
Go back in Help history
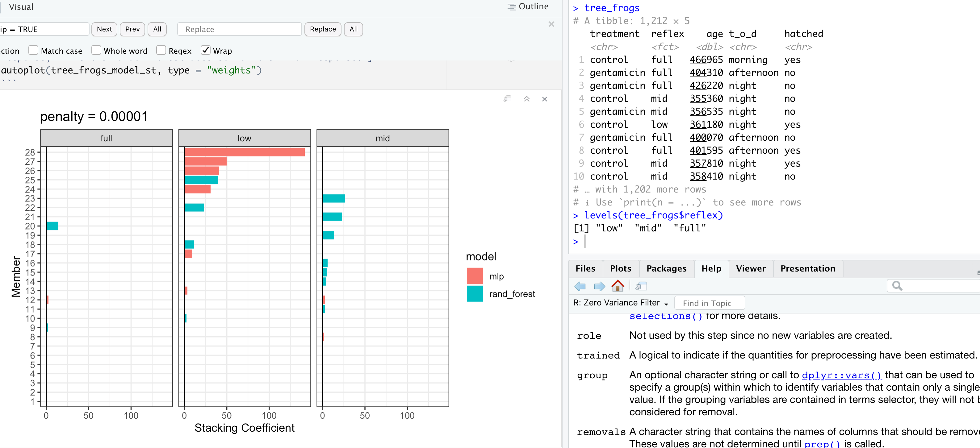[580, 286]
